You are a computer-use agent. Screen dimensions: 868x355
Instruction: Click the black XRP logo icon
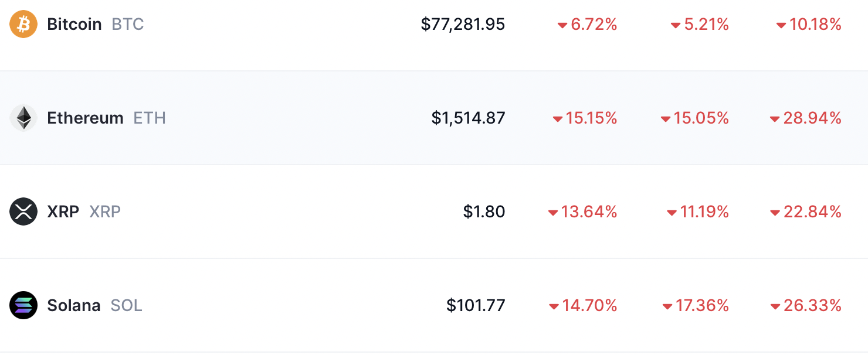point(23,211)
